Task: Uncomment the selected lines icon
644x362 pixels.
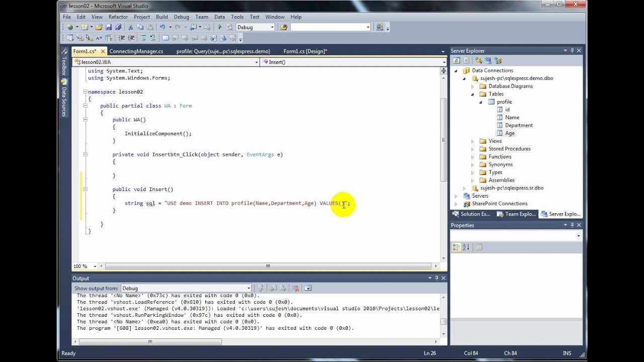Action: click(153, 38)
